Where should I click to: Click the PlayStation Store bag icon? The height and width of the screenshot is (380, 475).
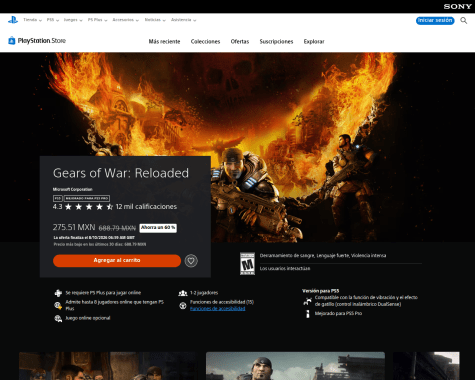[12, 41]
